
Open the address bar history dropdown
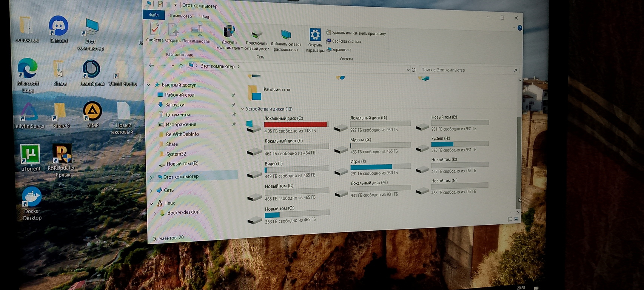coord(408,70)
